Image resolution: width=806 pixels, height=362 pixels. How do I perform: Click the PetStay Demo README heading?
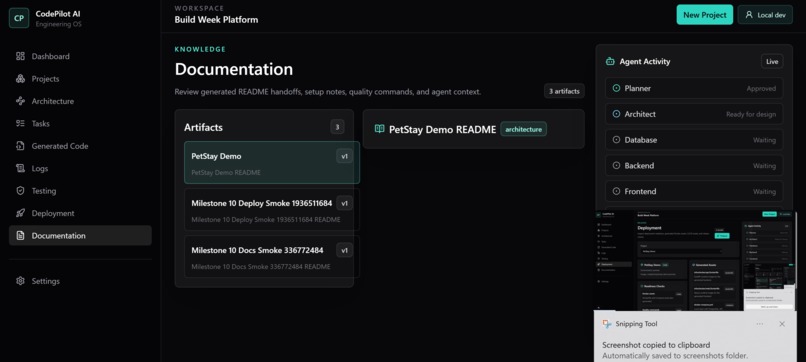tap(442, 130)
